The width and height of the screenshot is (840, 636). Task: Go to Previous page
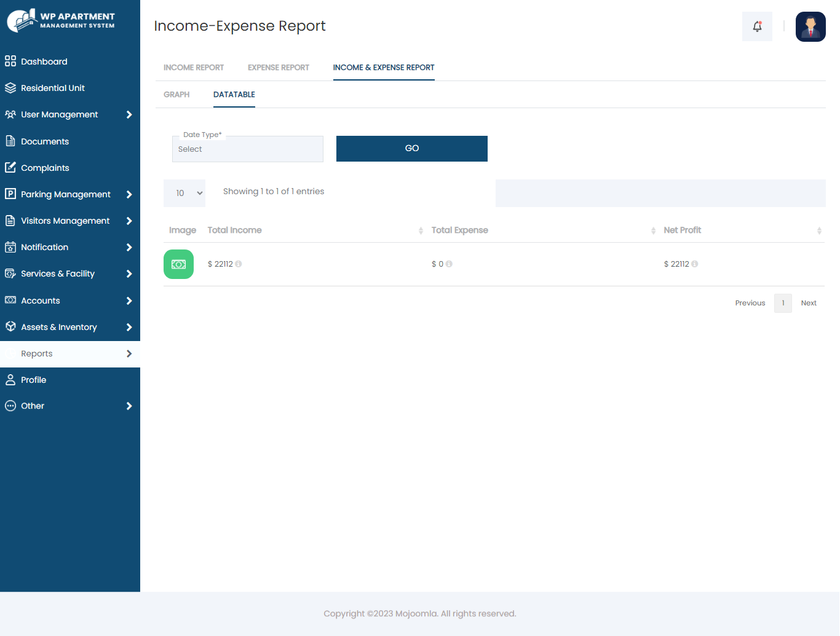point(750,303)
